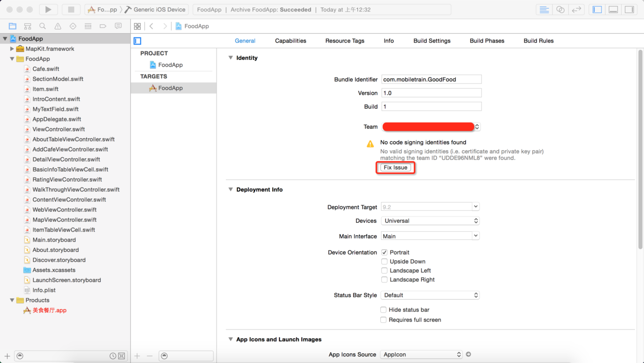Open the Build Phases tab
The image size is (644, 363).
point(487,41)
